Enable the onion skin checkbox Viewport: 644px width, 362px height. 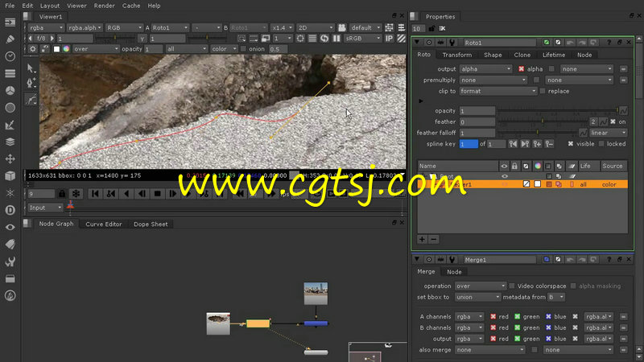click(x=243, y=49)
